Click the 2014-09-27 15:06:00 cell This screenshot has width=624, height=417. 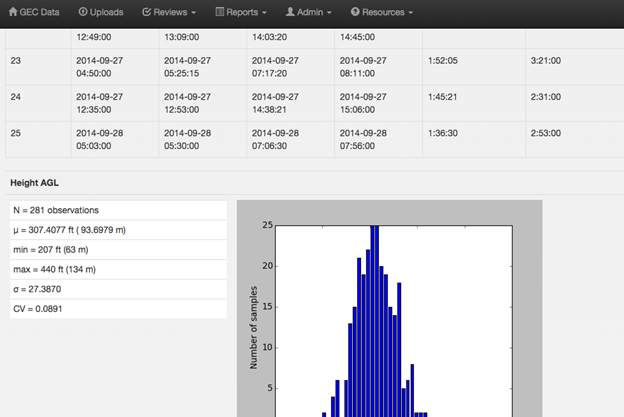click(378, 103)
